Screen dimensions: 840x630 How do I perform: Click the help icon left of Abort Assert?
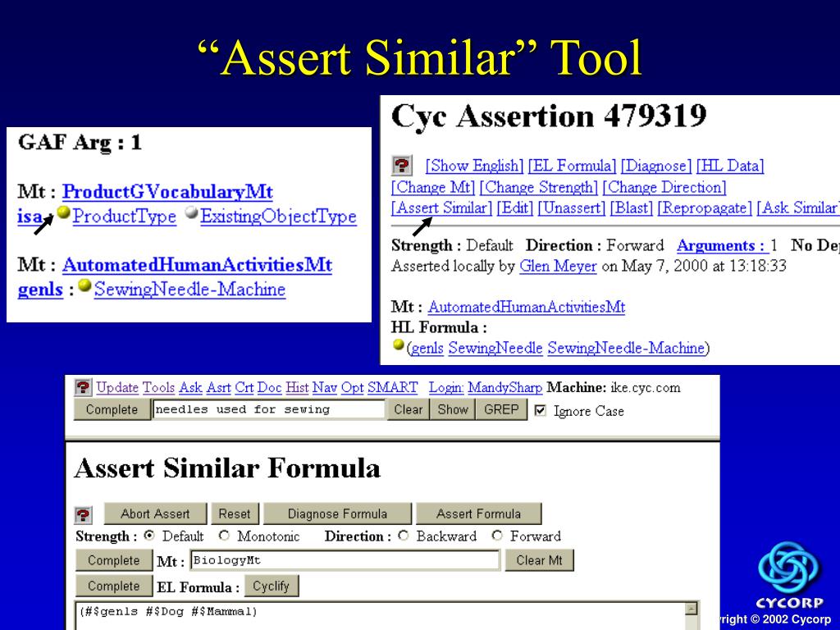tap(83, 515)
